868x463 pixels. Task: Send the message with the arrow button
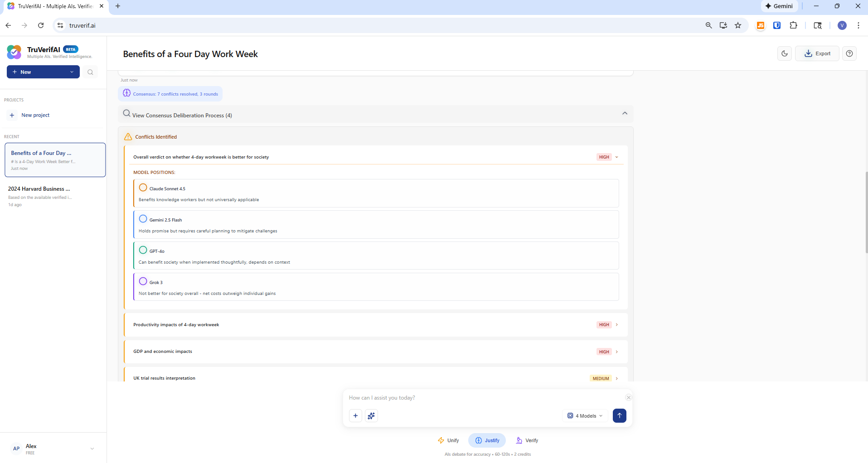(619, 415)
